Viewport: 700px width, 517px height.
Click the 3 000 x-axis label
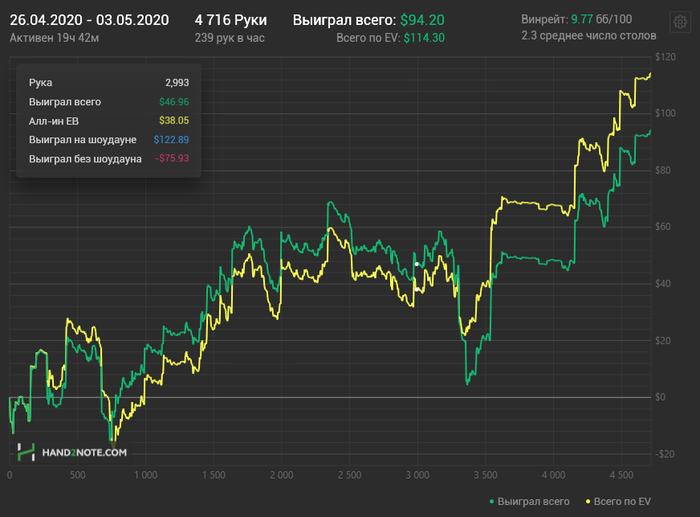417,475
